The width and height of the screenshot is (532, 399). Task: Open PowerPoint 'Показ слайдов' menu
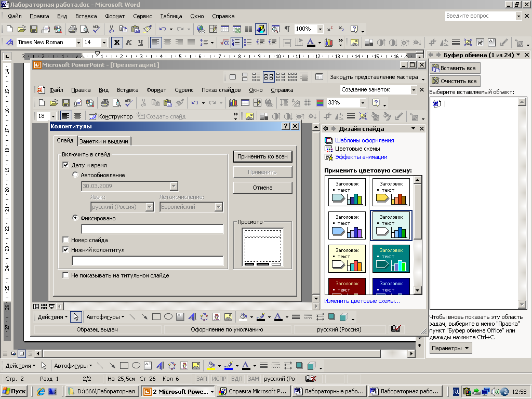coord(221,90)
